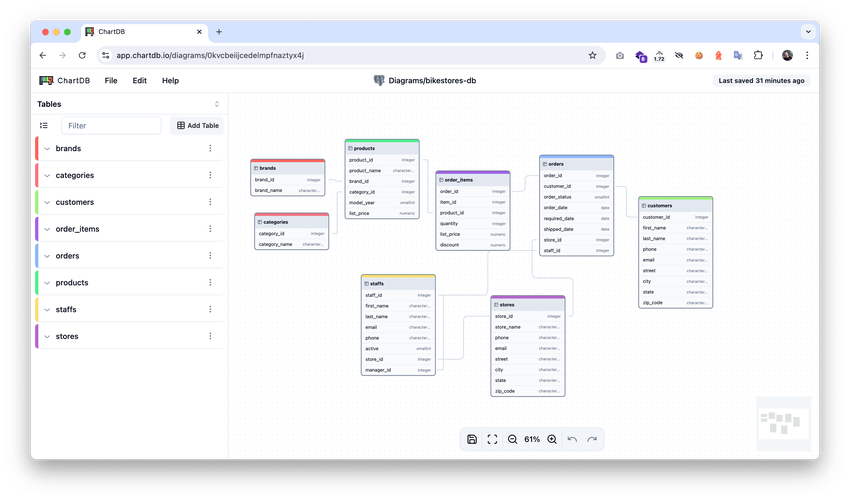The height and width of the screenshot is (500, 850).
Task: Expand the customers table row chevron
Action: pos(47,202)
